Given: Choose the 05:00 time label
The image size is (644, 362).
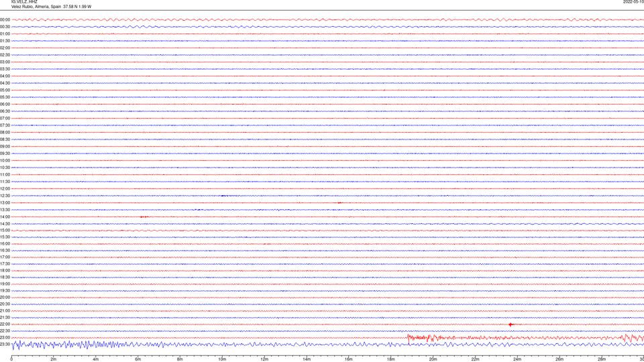Looking at the screenshot, I should click(5, 90).
